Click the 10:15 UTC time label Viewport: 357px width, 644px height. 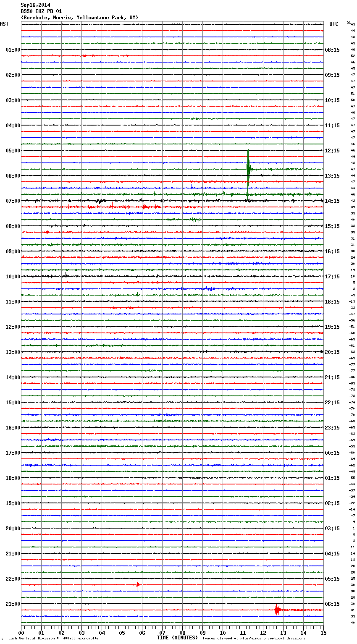(332, 100)
